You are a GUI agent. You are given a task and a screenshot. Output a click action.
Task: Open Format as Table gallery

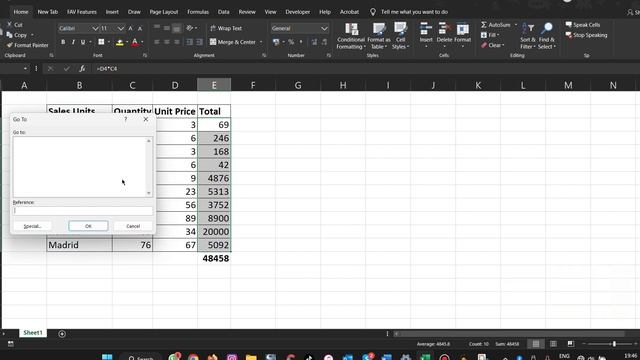(x=379, y=36)
